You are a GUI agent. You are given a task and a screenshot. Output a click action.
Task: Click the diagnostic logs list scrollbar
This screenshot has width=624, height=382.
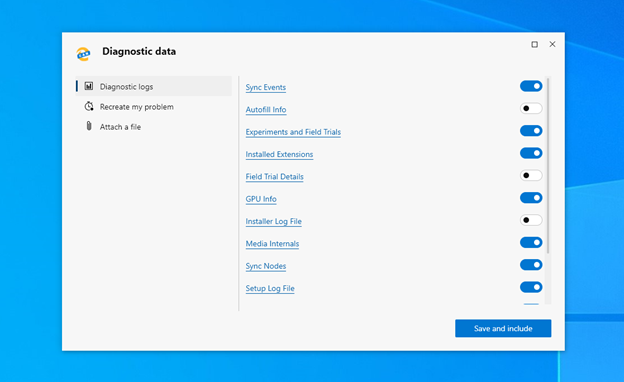coord(548,166)
